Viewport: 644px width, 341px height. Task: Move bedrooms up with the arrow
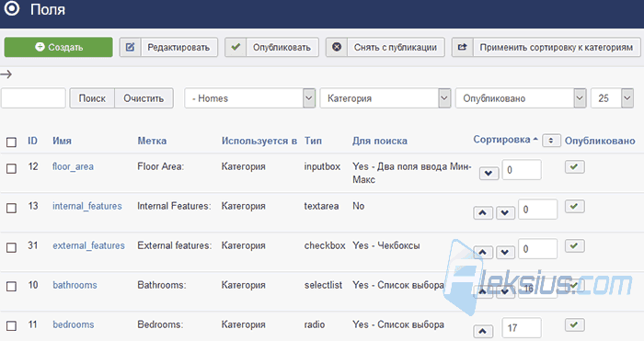(x=483, y=331)
